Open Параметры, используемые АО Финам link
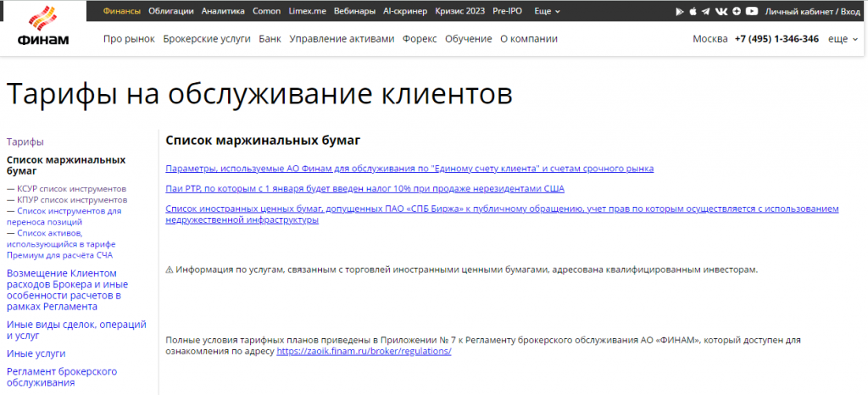The height and width of the screenshot is (395, 868). 409,168
